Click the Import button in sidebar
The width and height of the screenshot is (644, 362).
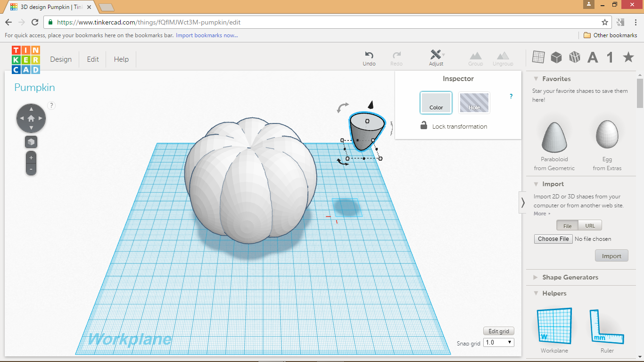[611, 255]
